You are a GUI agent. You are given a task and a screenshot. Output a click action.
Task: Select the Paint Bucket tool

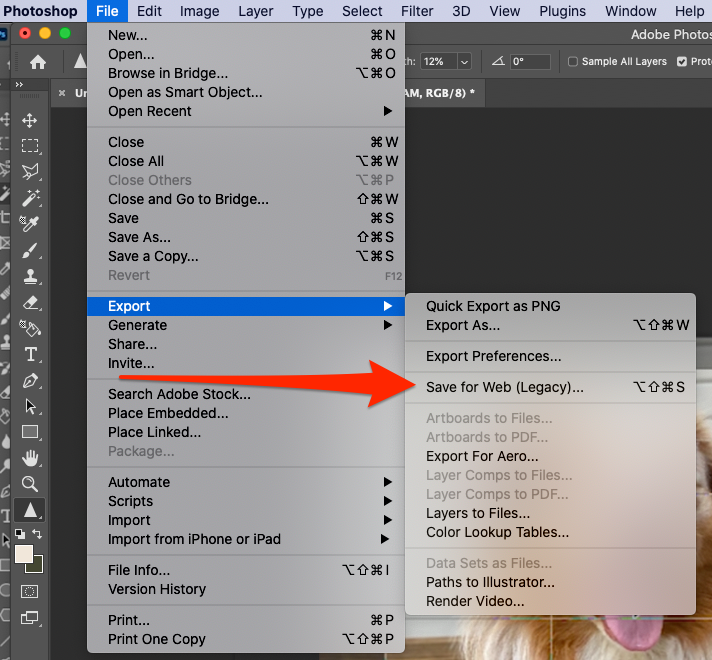(30, 328)
